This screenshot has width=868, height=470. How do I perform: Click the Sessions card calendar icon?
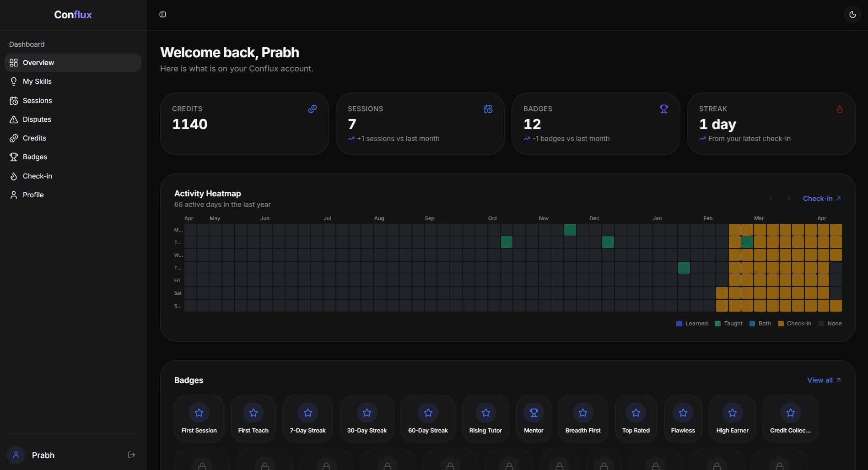pos(488,109)
